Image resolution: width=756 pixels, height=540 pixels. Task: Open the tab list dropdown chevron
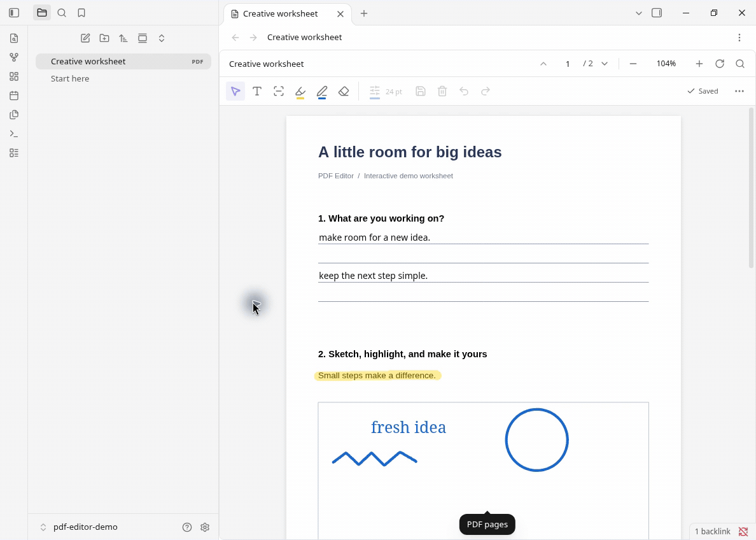[x=639, y=13]
